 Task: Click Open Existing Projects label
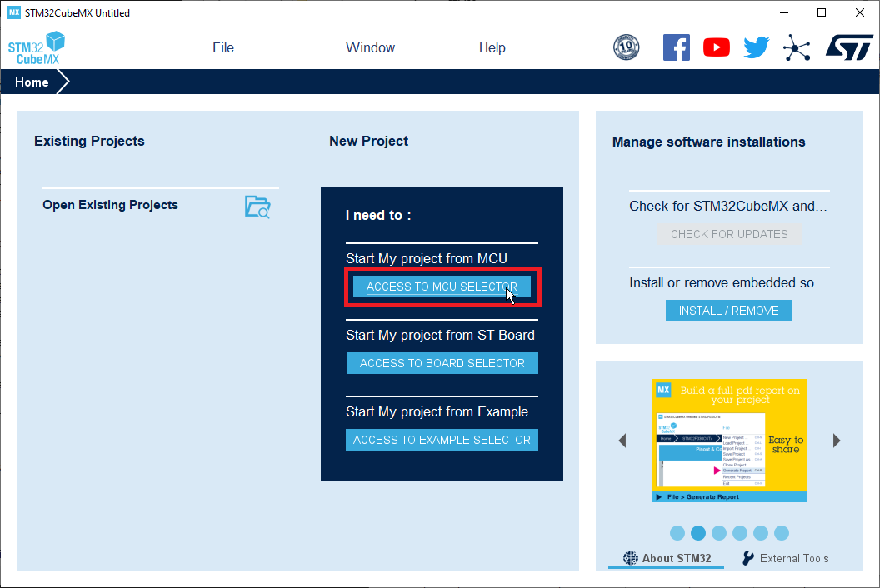click(x=111, y=205)
